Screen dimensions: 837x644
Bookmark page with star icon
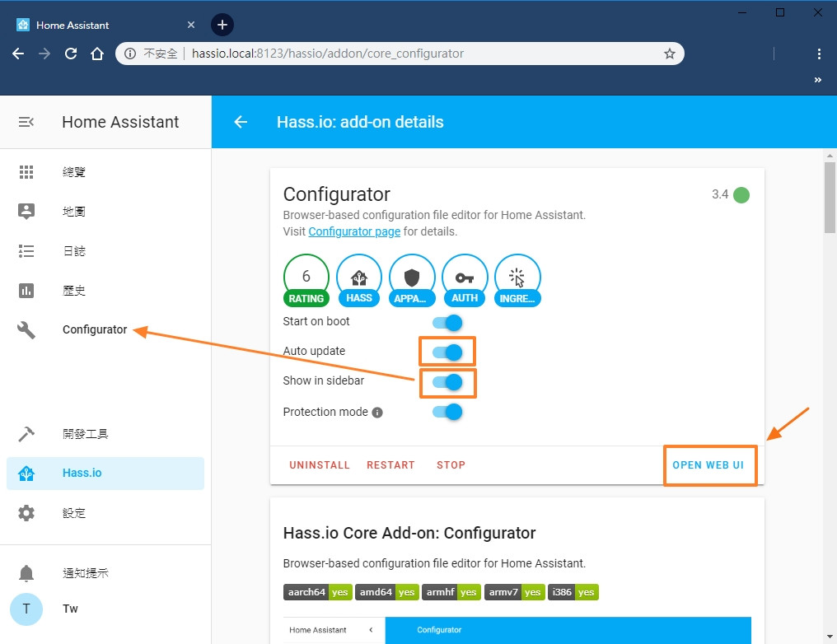670,54
